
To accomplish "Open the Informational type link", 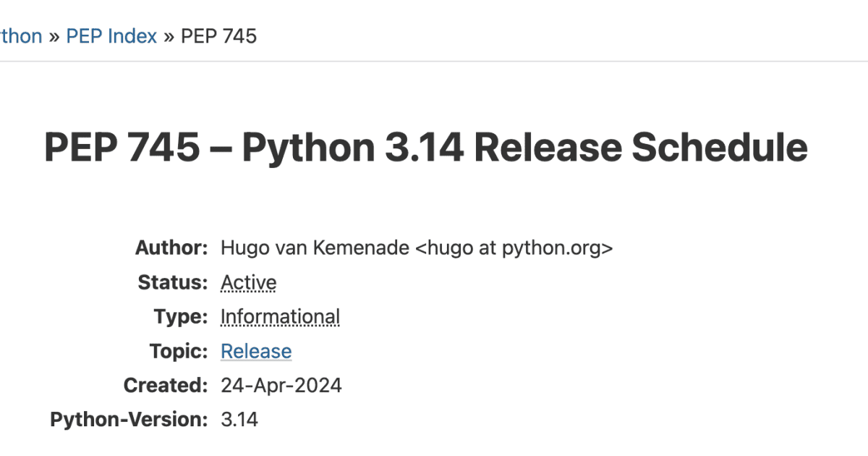I will point(280,316).
